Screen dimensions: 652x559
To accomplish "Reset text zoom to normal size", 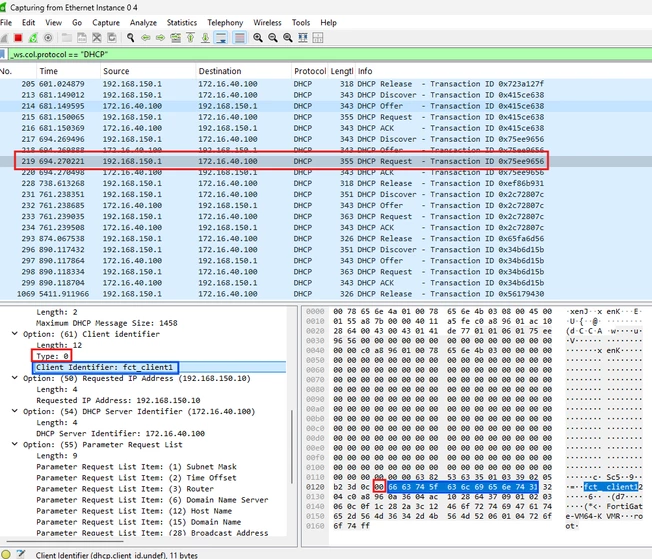I will click(x=288, y=38).
